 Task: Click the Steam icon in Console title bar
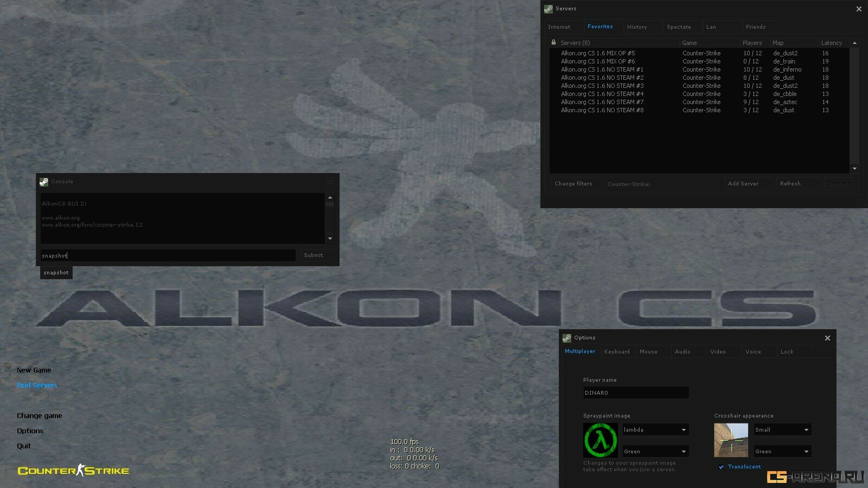pyautogui.click(x=44, y=182)
